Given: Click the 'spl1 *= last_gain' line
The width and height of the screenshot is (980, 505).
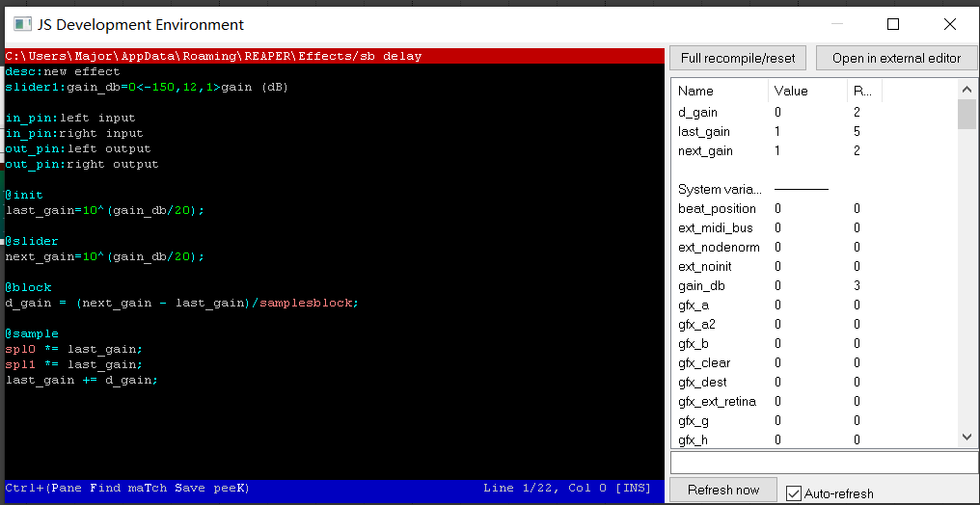Looking at the screenshot, I should tap(73, 364).
